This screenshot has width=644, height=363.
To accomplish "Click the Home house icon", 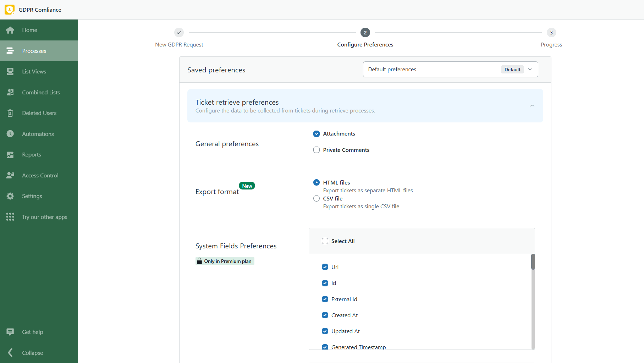I will click(x=10, y=30).
